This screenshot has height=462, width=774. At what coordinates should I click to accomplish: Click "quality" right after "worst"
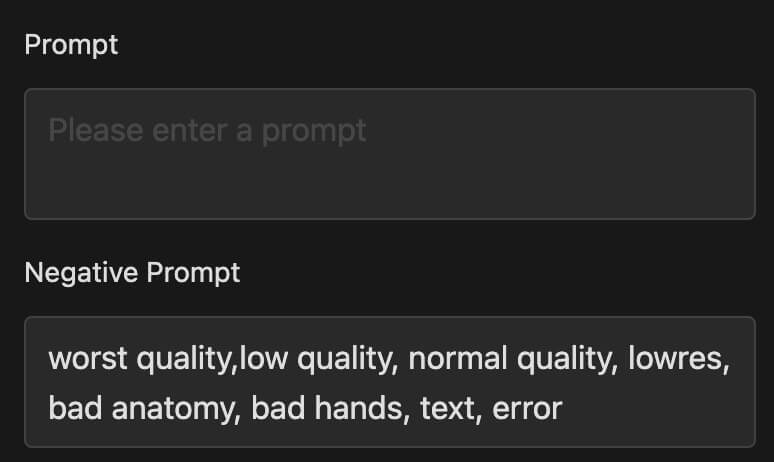(x=184, y=359)
